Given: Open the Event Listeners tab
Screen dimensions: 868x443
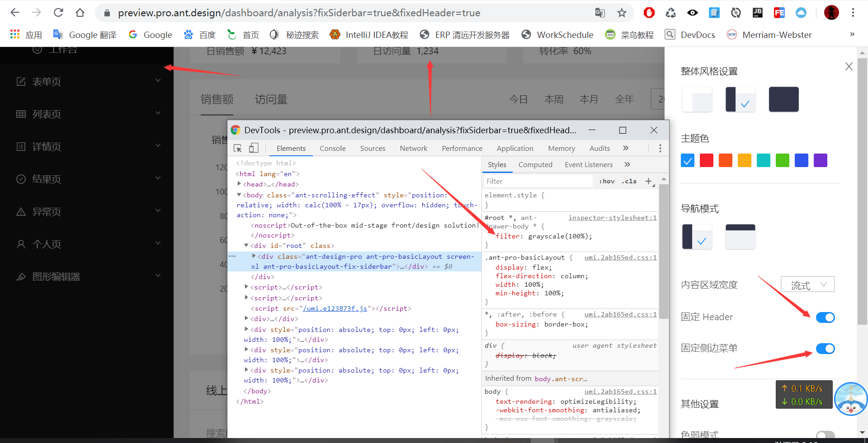Looking at the screenshot, I should pos(589,164).
